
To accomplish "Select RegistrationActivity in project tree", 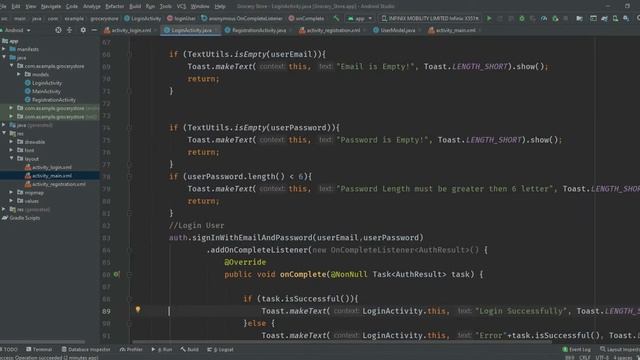I will tap(53, 100).
